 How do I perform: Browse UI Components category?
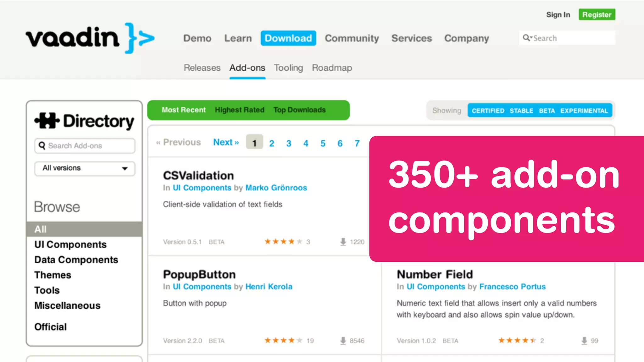[70, 244]
